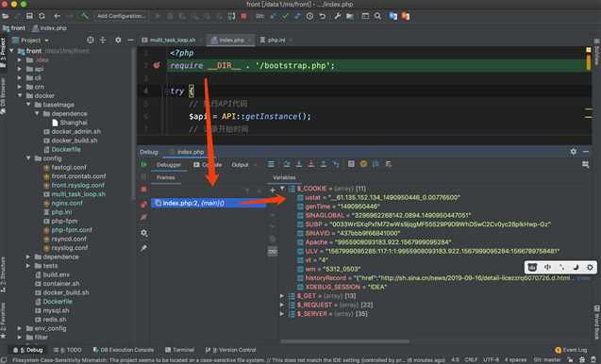The width and height of the screenshot is (601, 364).
Task: Expand the $_GET array
Action: [x=282, y=296]
